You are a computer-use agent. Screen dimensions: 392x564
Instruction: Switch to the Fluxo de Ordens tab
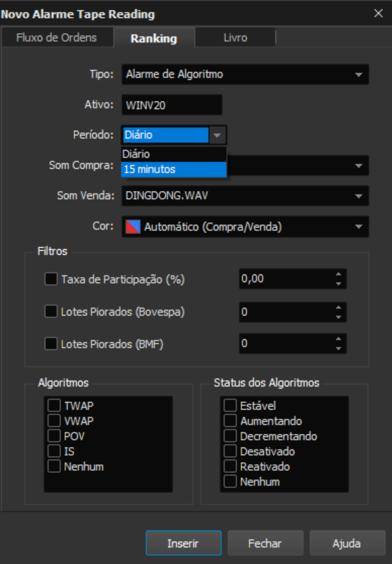(57, 38)
